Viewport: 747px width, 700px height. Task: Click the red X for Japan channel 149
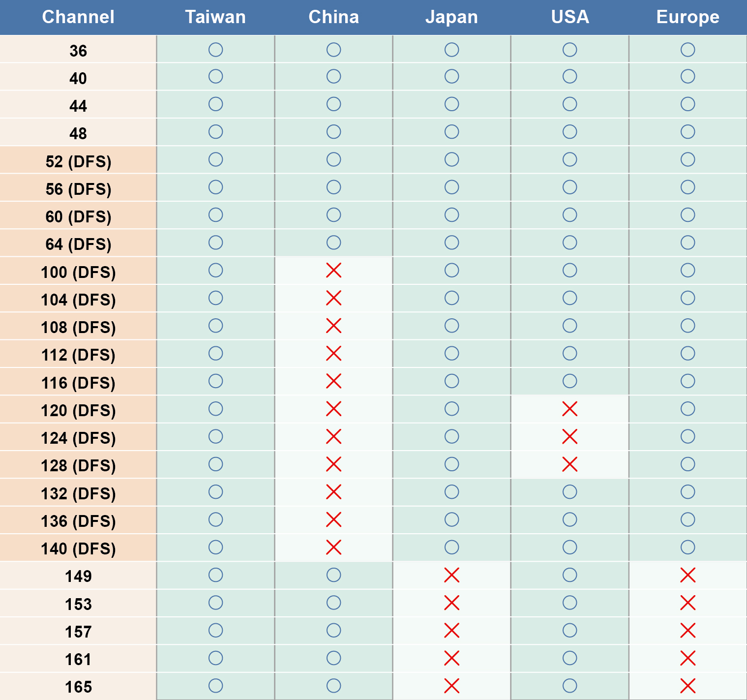[451, 575]
